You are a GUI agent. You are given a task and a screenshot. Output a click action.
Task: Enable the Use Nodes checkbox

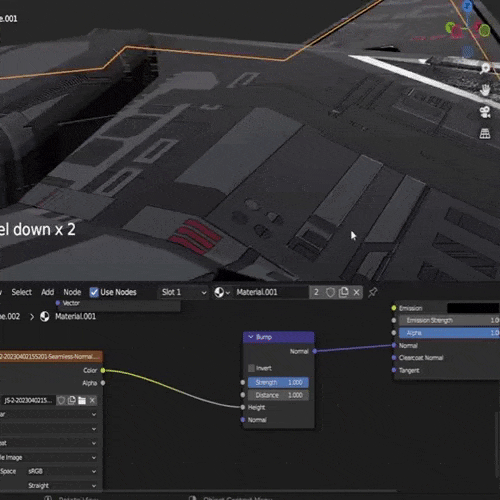[x=94, y=292]
